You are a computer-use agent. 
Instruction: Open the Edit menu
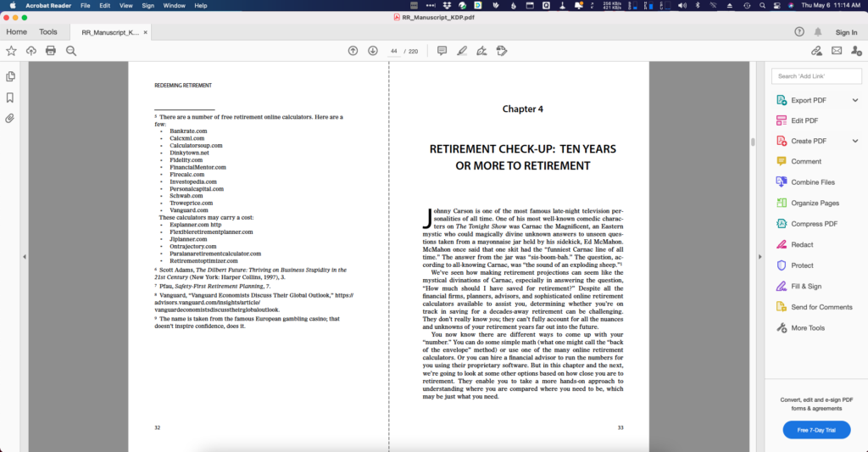pyautogui.click(x=104, y=6)
